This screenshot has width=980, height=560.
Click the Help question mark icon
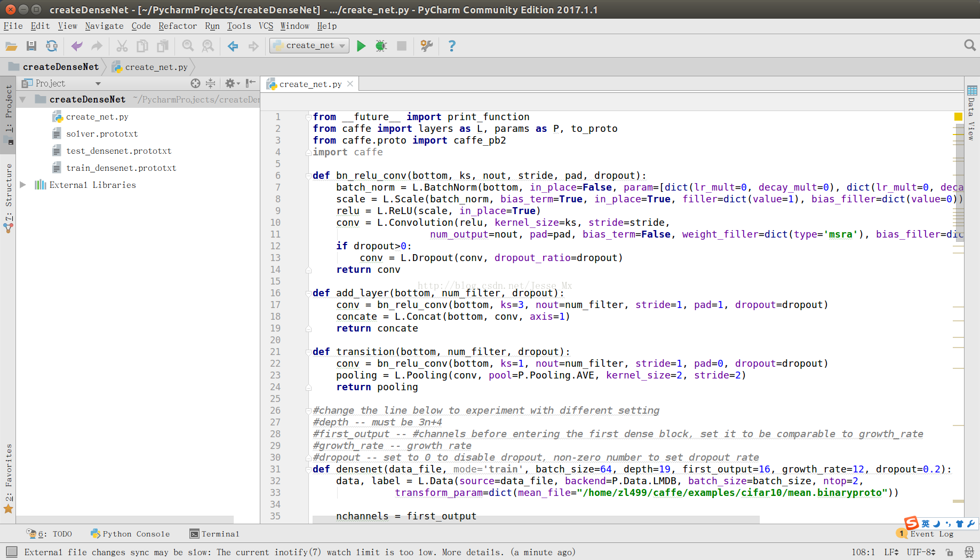tap(452, 46)
